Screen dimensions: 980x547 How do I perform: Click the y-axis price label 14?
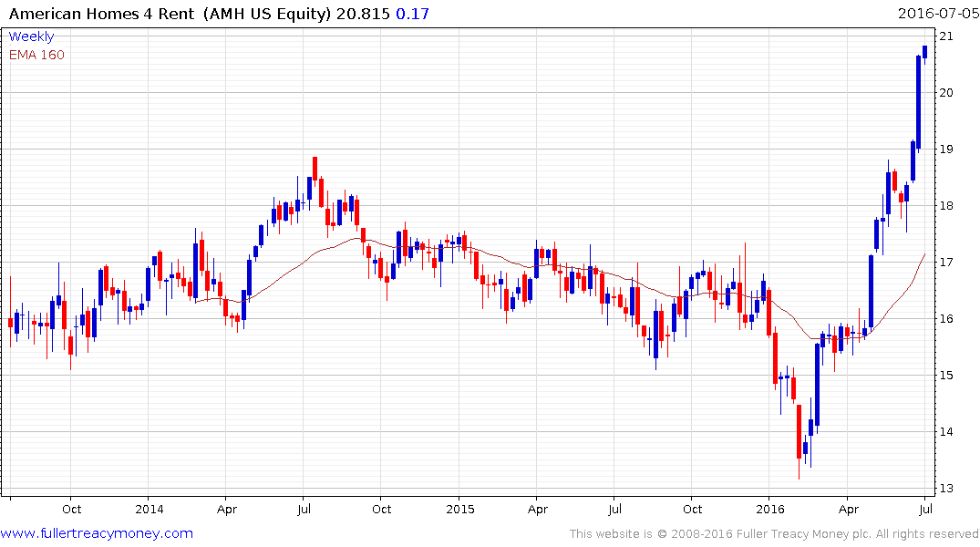coord(946,431)
